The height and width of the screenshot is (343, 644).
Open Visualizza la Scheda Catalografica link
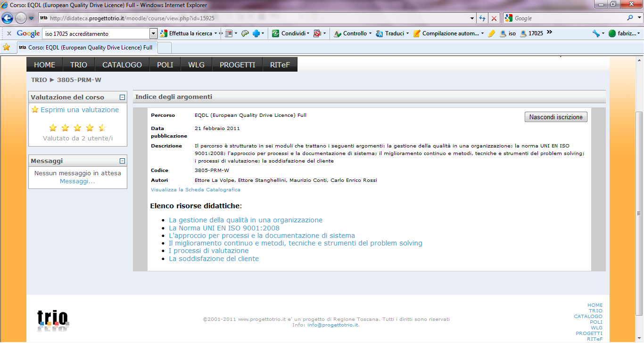pyautogui.click(x=196, y=189)
